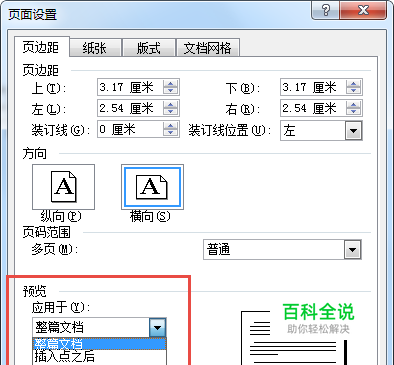
Task: Collapse the 应用于 dropdown arrow
Action: click(x=158, y=327)
